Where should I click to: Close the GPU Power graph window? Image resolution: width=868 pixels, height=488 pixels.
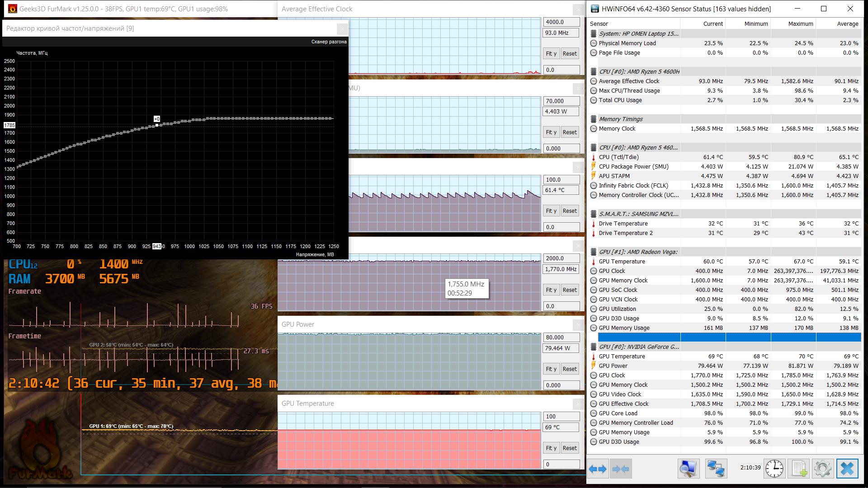578,324
